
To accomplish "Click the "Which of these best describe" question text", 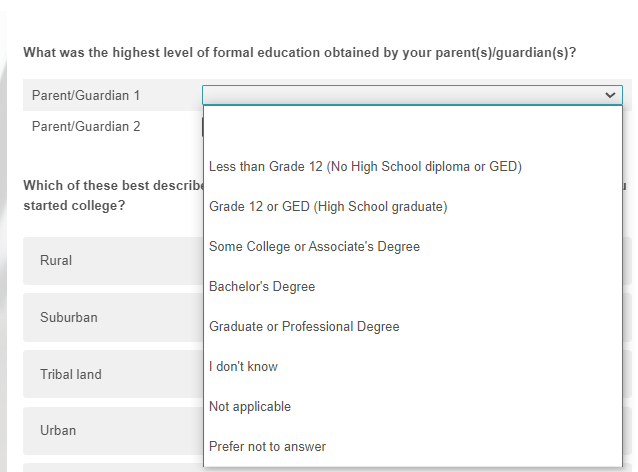I will [x=110, y=185].
